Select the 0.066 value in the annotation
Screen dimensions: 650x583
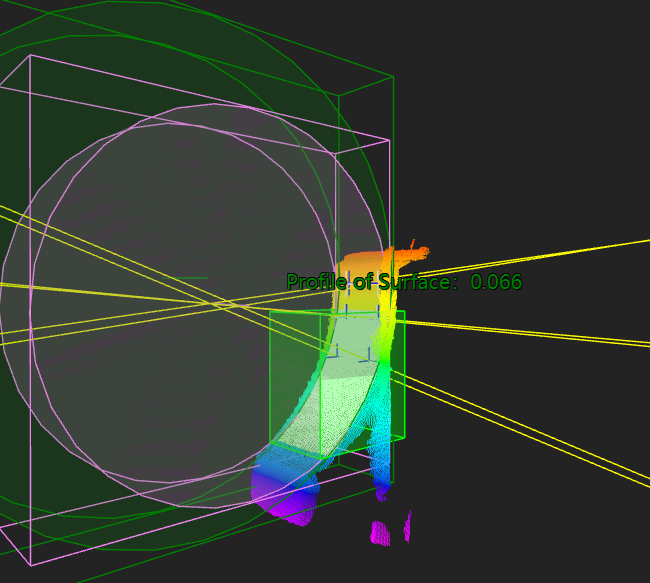pos(496,283)
